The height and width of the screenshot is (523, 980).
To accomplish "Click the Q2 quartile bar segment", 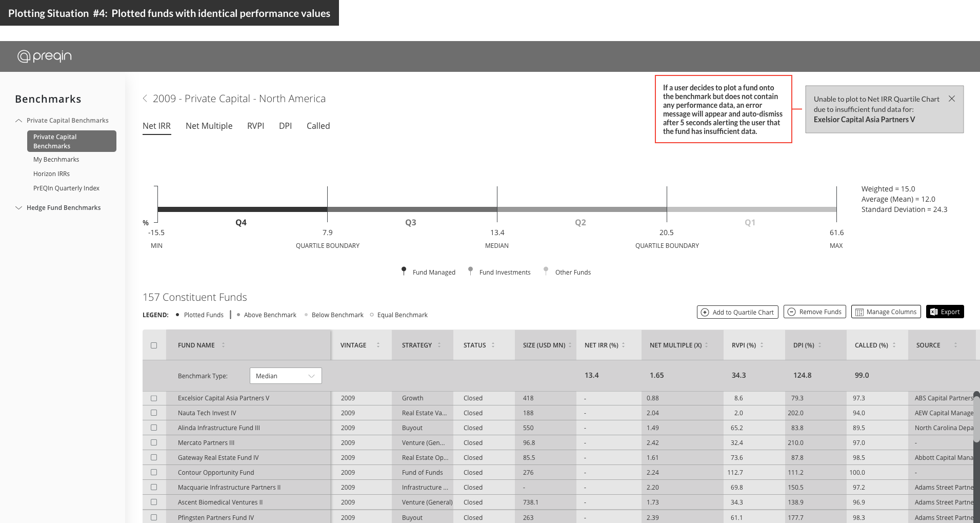I will coord(582,209).
